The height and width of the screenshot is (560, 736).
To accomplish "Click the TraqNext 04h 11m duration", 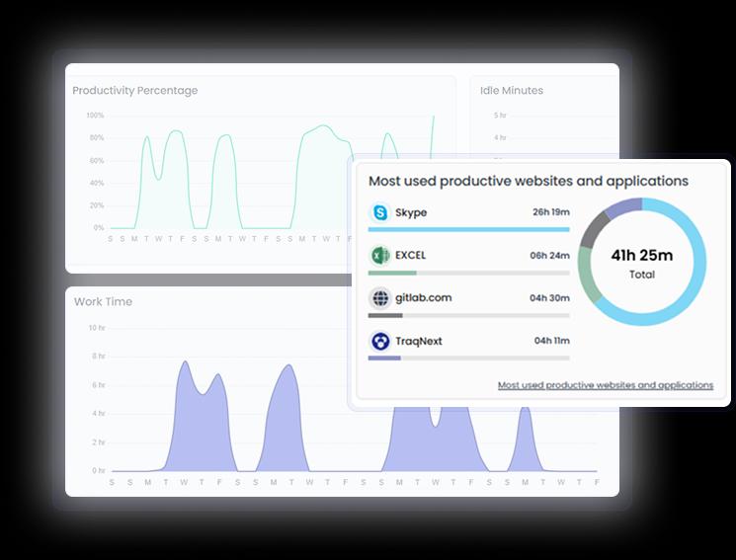I will (551, 342).
